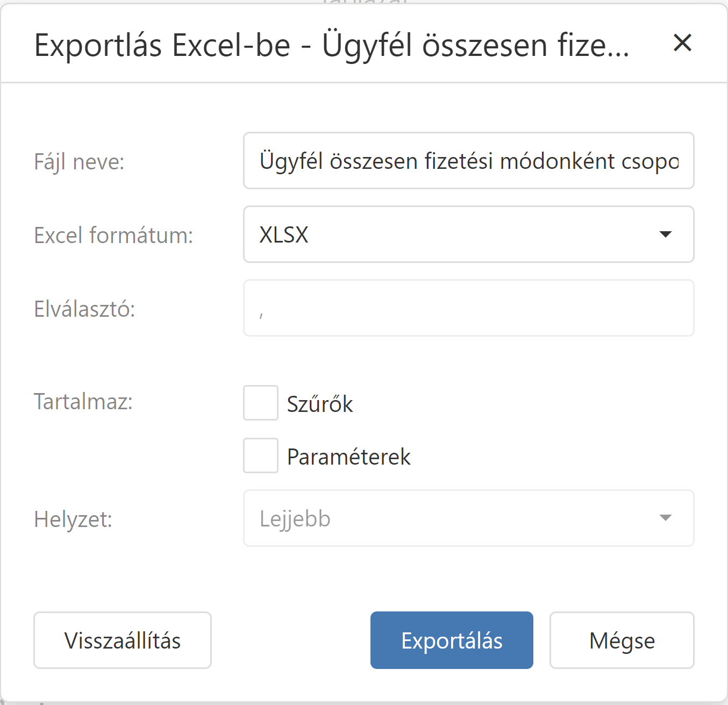The width and height of the screenshot is (728, 705).
Task: Tick the Paraméterek checkbox
Action: (x=261, y=455)
